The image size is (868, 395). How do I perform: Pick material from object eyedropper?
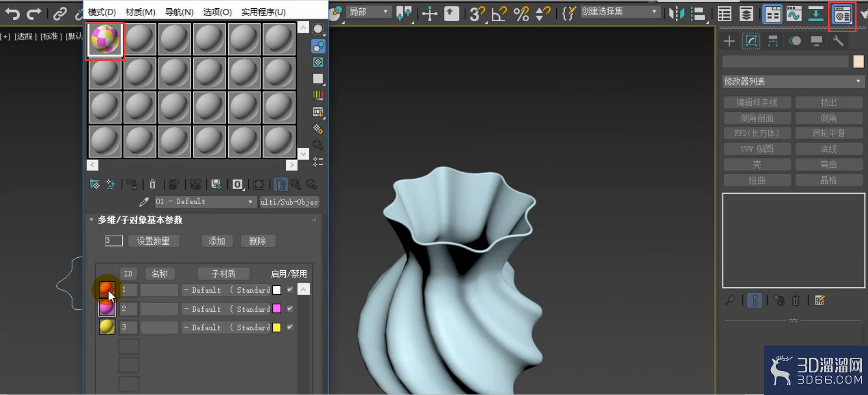[x=144, y=202]
